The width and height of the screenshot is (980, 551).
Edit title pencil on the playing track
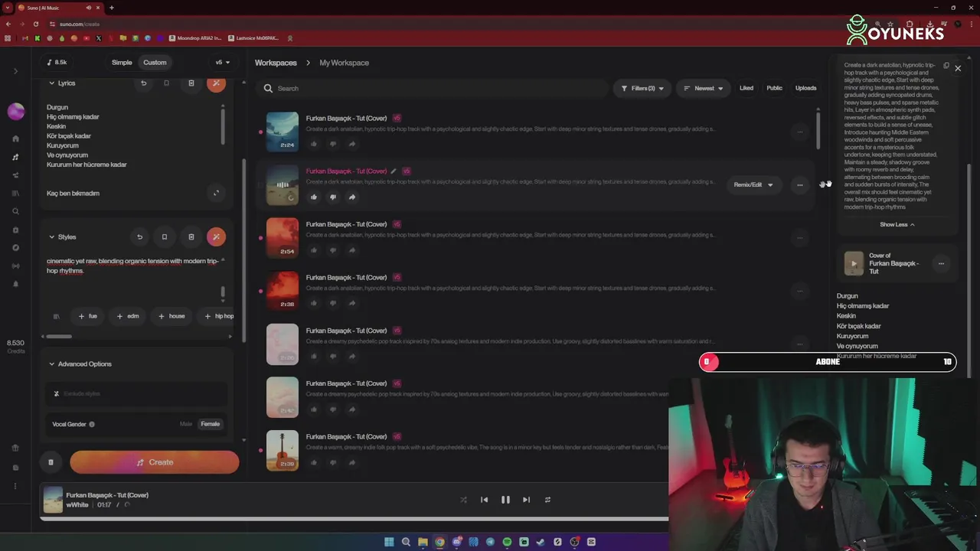click(x=394, y=171)
